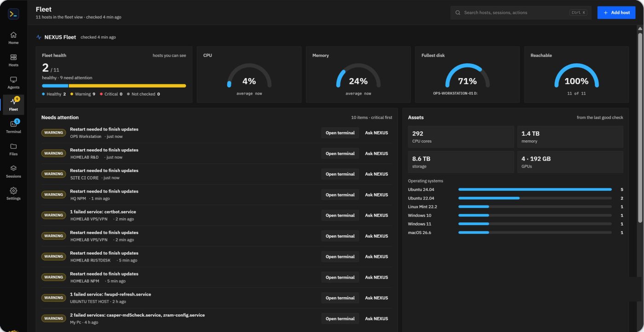644x332 pixels.
Task: Click the Reachable 100% gauge
Action: [576, 76]
